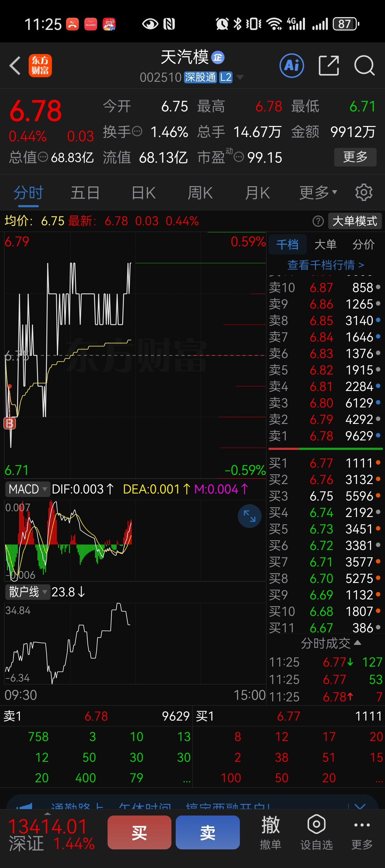The height and width of the screenshot is (868, 385).
Task: Tap the MACD indicator chart
Action: 135,541
